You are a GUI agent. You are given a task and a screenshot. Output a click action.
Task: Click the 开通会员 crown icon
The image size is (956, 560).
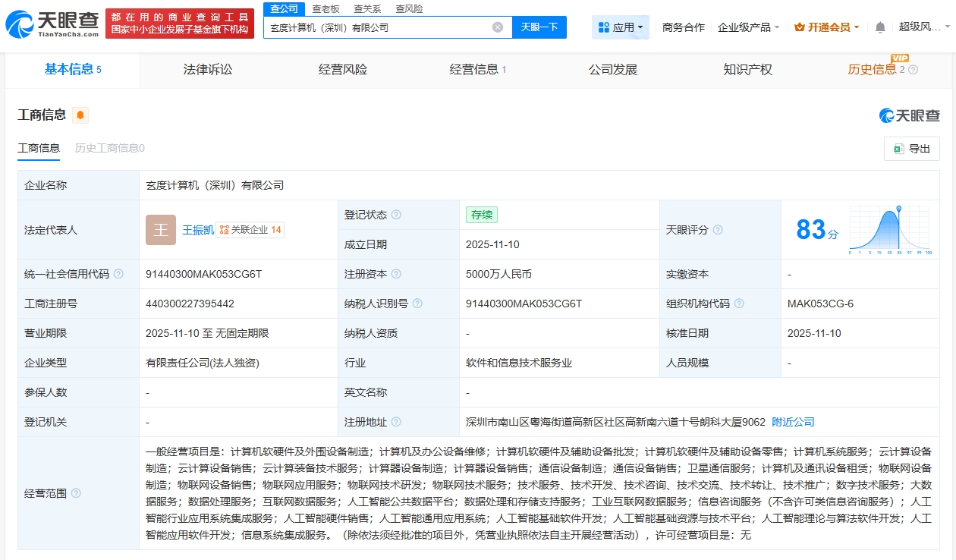(x=800, y=27)
